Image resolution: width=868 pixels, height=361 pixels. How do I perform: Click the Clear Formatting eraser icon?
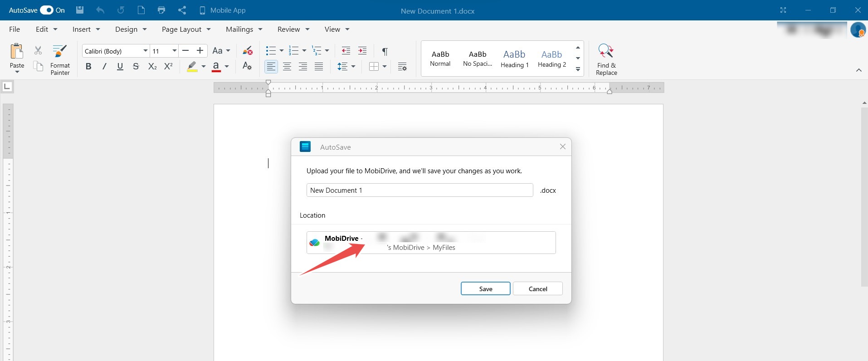247,50
